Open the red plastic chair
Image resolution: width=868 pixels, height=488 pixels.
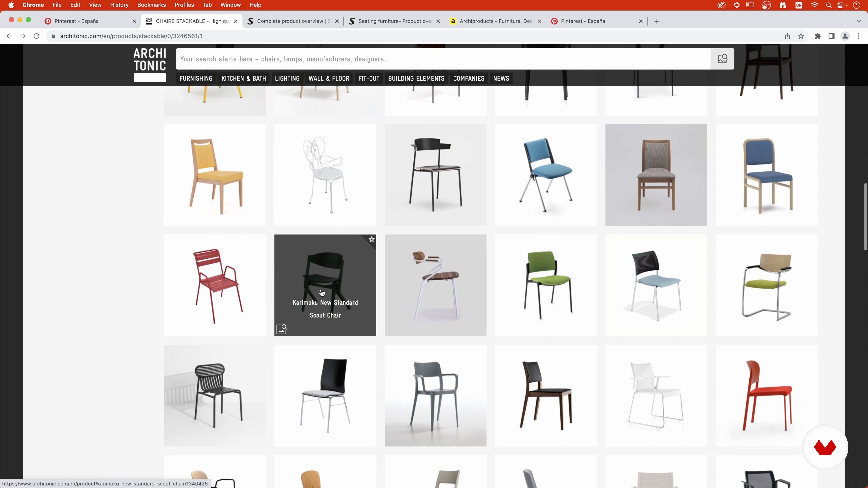(x=767, y=395)
